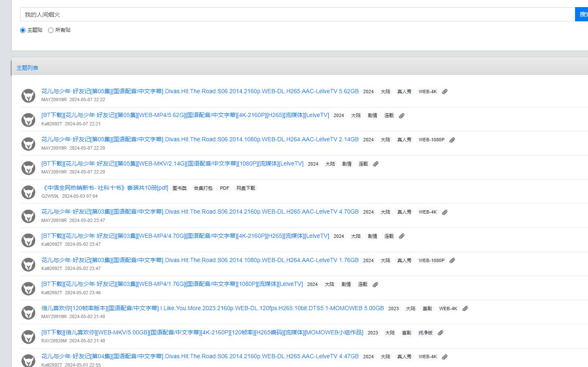Click attachment icon on BT下载 第03集 WEB-MP4/1.76G row

pyautogui.click(x=375, y=285)
